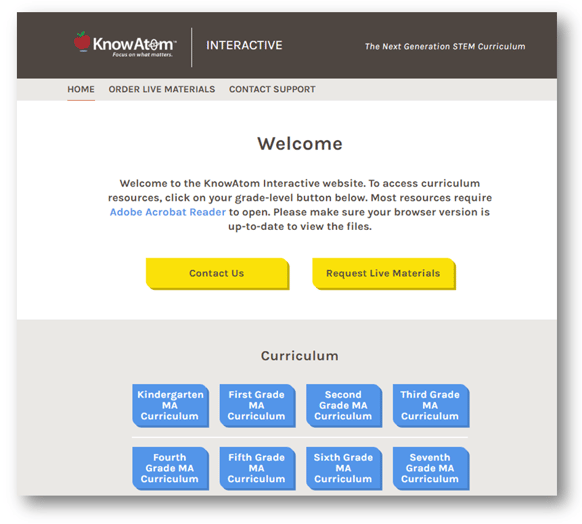Image resolution: width=582 pixels, height=524 pixels.
Task: Go to ORDER LIVE MATERIALS page
Action: point(162,89)
